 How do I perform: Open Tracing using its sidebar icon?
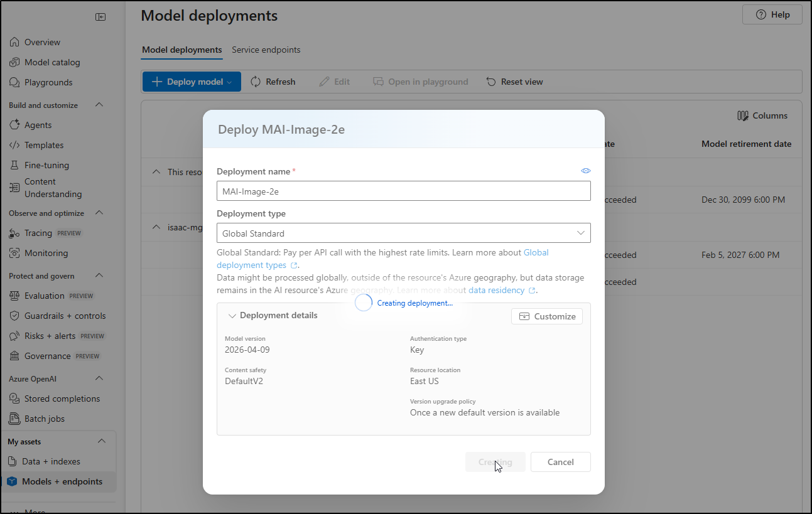point(14,233)
